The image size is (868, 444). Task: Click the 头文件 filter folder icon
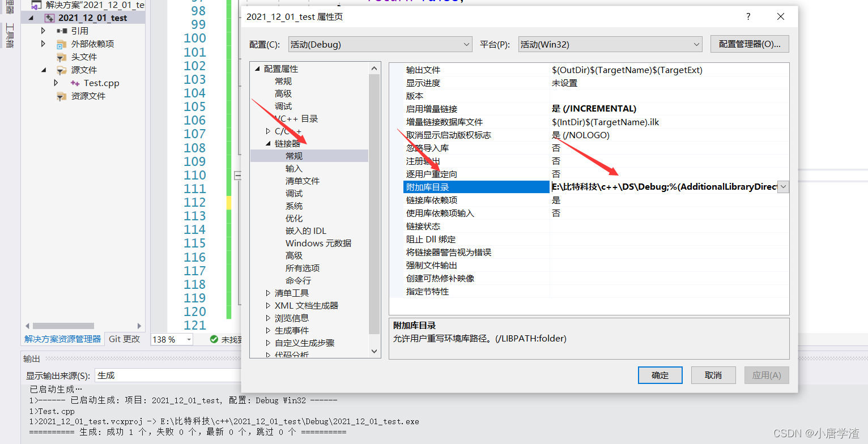[x=62, y=57]
